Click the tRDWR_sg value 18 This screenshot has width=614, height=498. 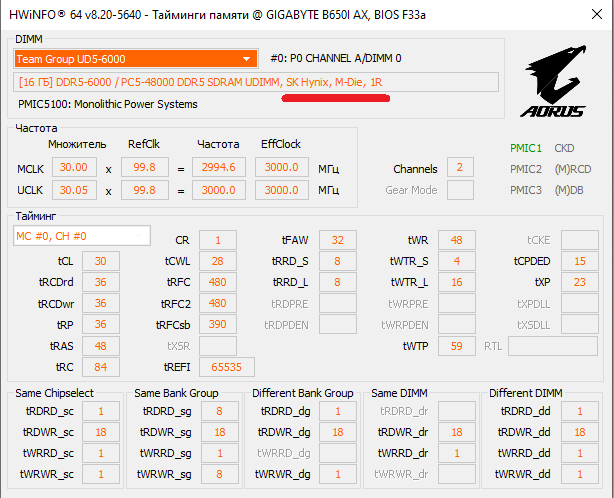coord(220,432)
